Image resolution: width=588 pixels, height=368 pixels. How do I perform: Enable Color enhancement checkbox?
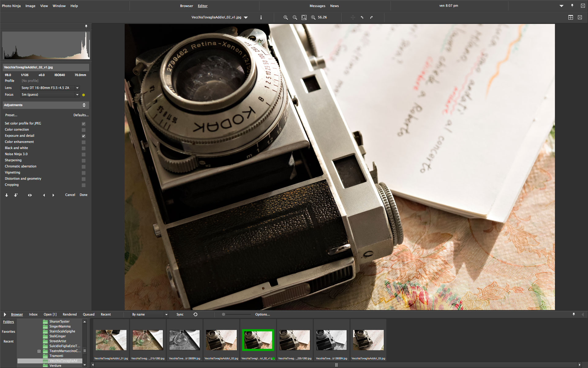pos(84,142)
